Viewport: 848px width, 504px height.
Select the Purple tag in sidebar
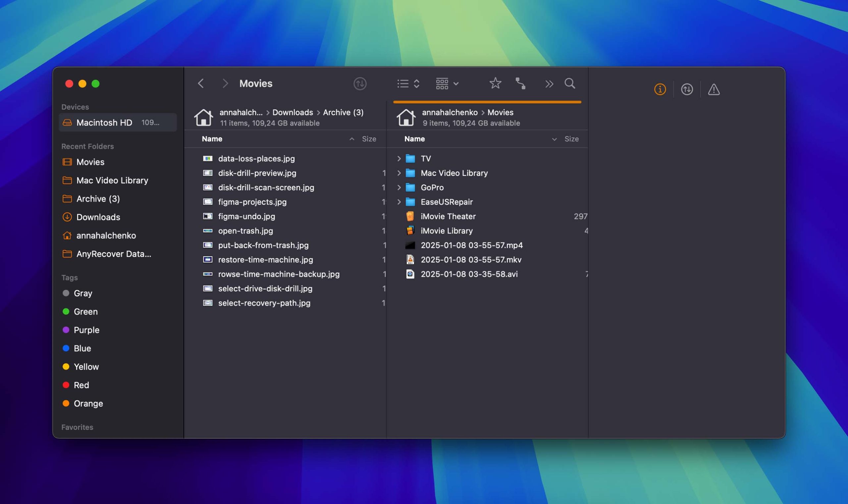coord(86,330)
